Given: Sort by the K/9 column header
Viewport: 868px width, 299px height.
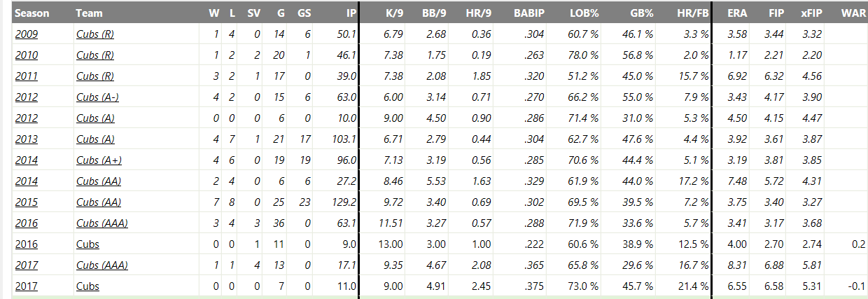Looking at the screenshot, I should point(395,13).
